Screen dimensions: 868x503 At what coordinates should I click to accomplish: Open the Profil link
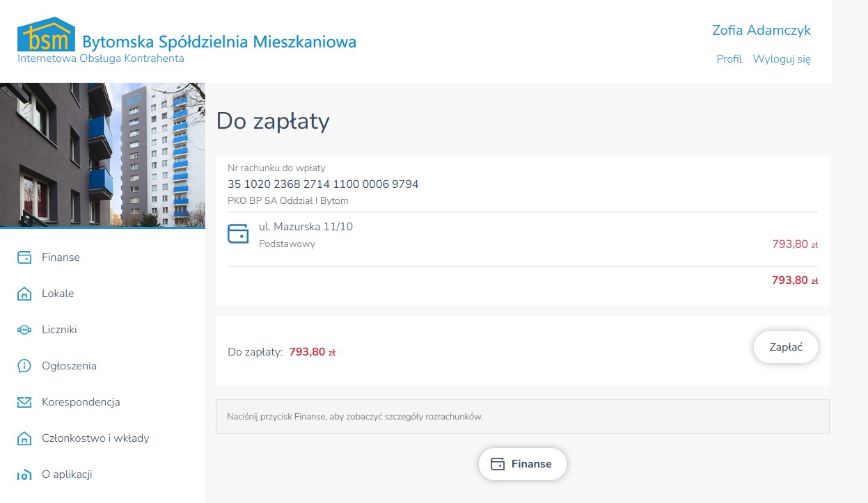coord(729,59)
